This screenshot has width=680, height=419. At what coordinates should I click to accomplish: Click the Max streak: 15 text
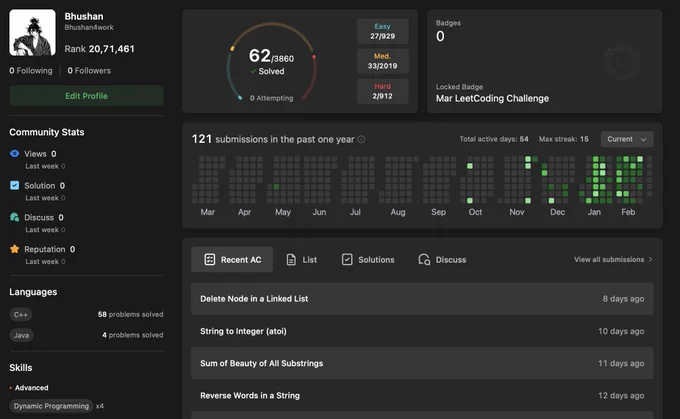pos(564,139)
